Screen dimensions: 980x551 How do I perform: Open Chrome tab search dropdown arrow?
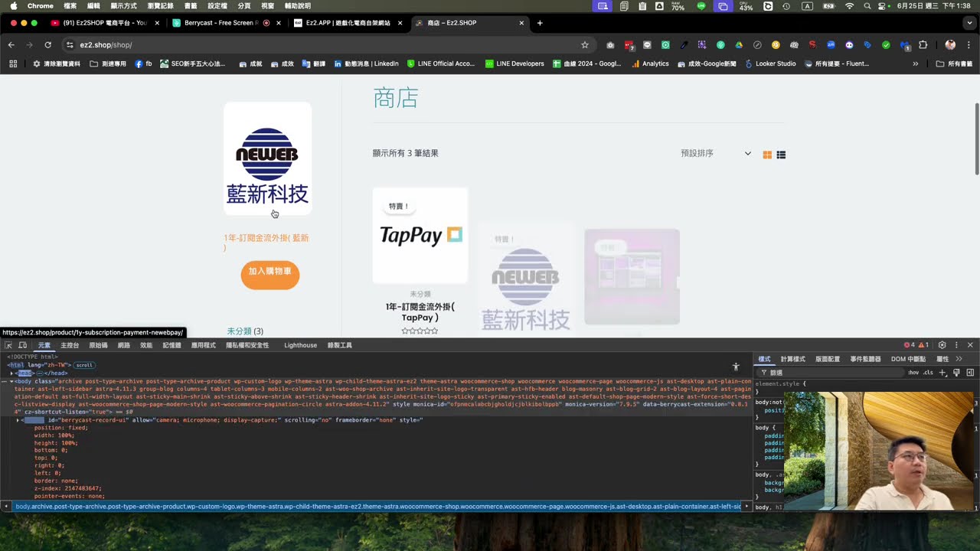tap(969, 23)
